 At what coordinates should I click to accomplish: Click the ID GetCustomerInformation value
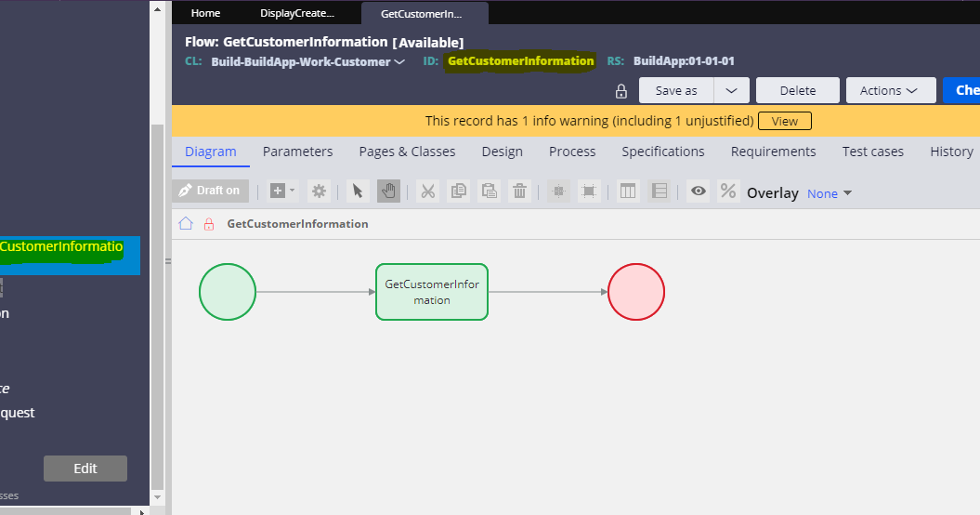520,60
